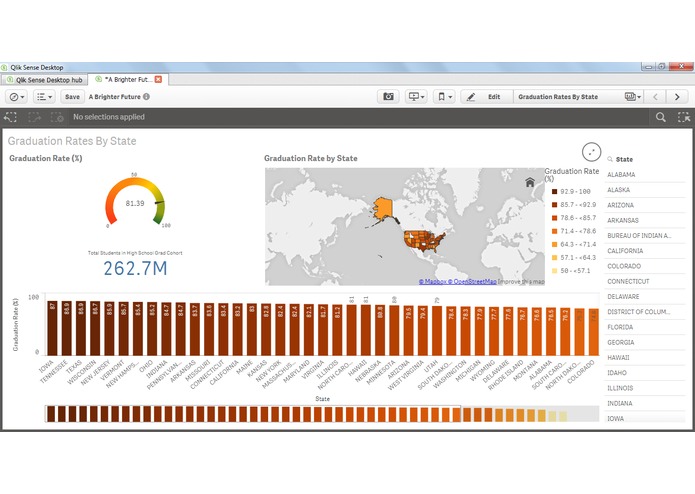Click the 78.6 - <85.7 legend swatch
The height and width of the screenshot is (494, 695).
554,218
